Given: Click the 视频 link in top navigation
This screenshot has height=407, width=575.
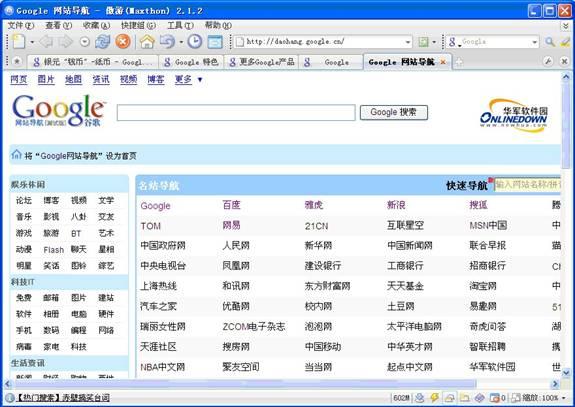Looking at the screenshot, I should [128, 79].
